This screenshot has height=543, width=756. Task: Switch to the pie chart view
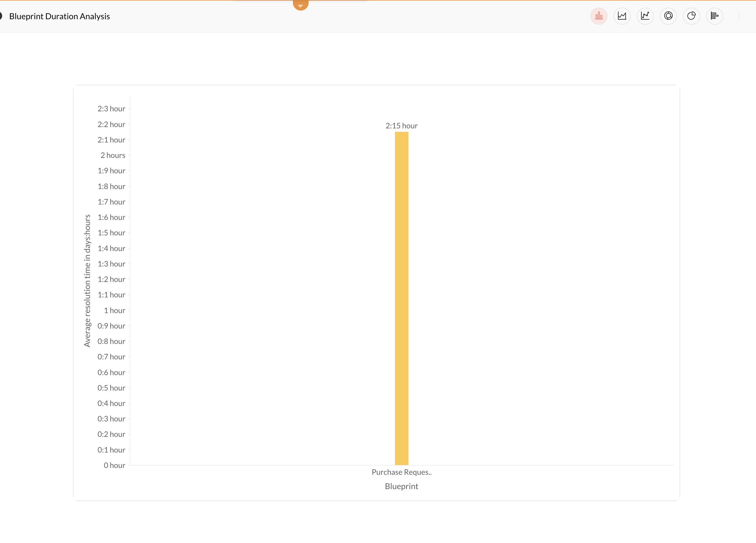691,16
